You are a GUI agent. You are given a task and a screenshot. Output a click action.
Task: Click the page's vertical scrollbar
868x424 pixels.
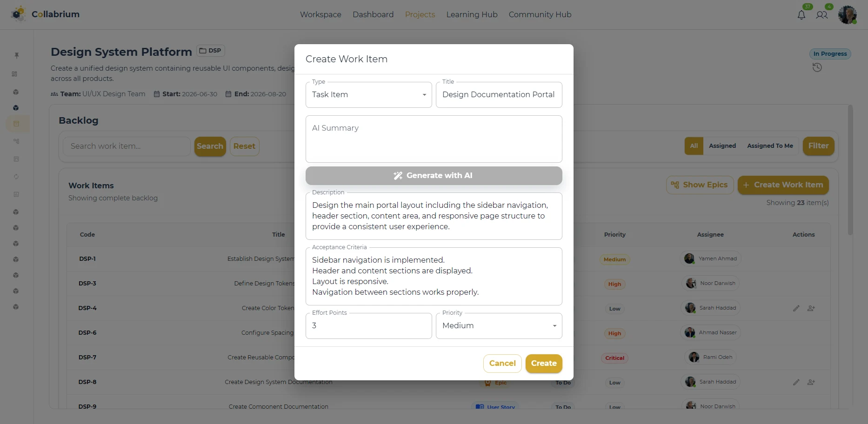pyautogui.click(x=850, y=170)
